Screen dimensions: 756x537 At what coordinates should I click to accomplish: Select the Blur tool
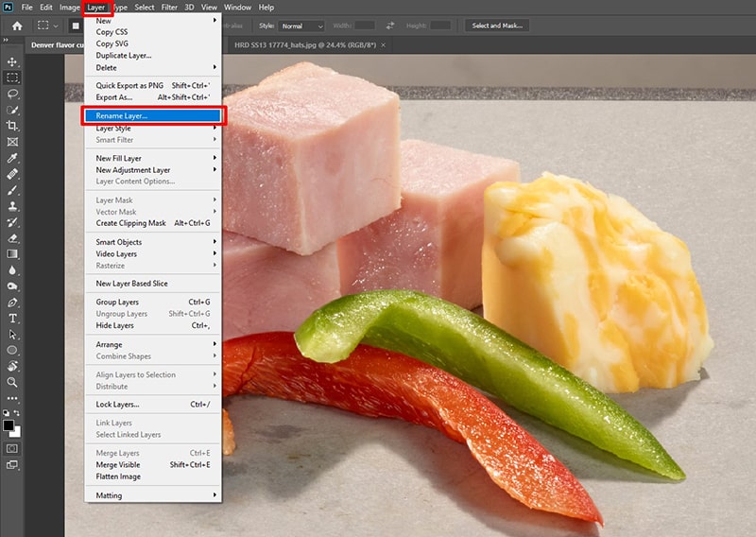pyautogui.click(x=12, y=270)
